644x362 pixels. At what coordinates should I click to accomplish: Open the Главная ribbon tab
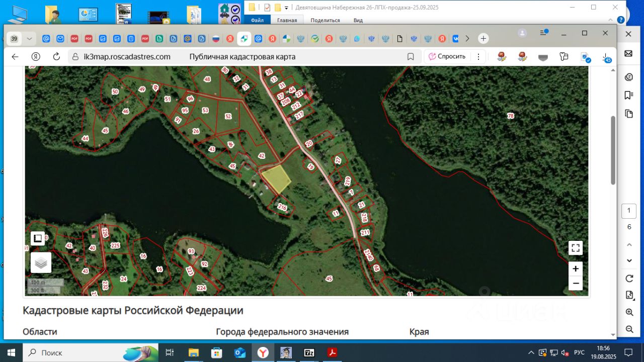(287, 20)
